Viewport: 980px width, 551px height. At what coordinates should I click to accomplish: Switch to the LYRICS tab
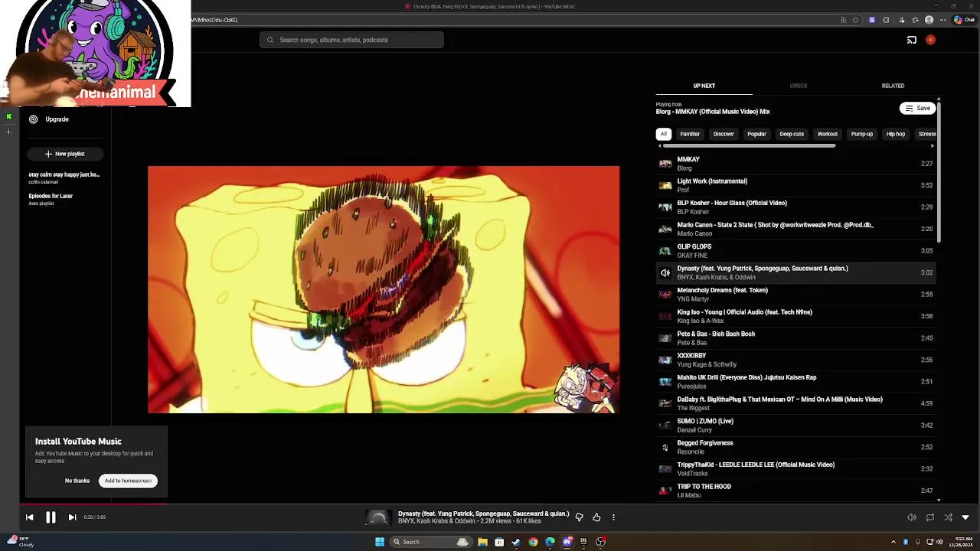point(798,86)
